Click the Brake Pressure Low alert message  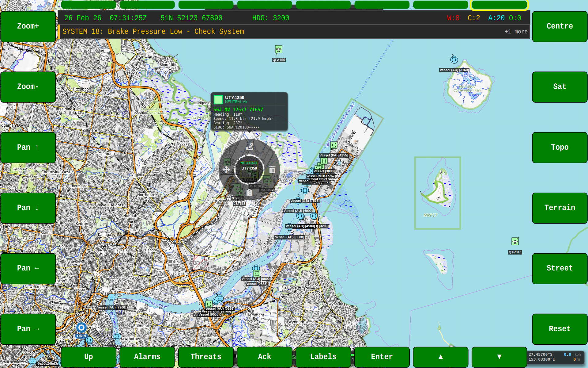tap(153, 31)
